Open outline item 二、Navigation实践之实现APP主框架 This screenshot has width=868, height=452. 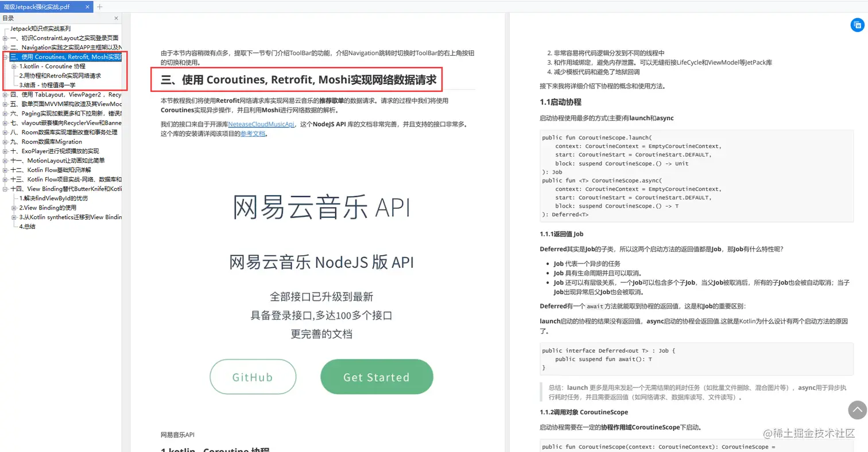pos(65,48)
